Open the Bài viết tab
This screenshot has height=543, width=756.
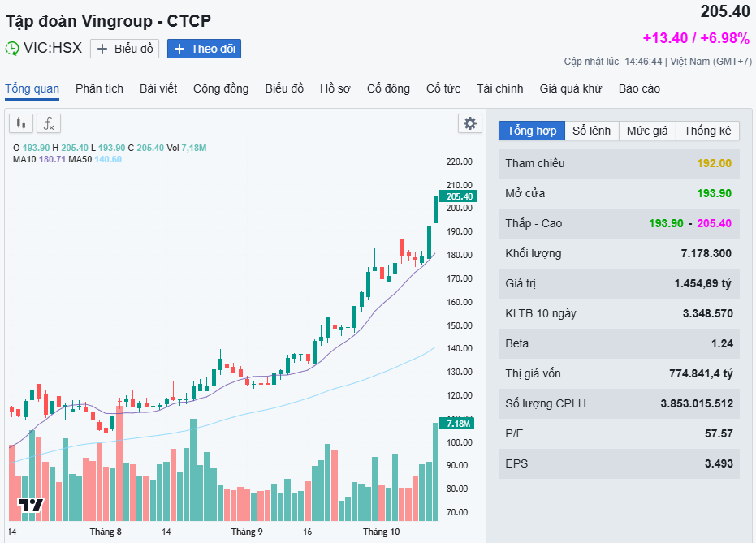(x=158, y=88)
